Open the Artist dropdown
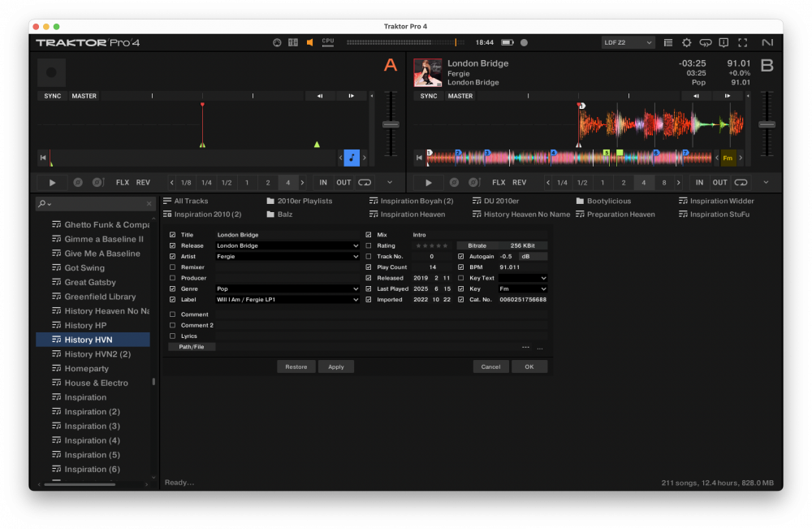The height and width of the screenshot is (529, 812). coord(356,257)
